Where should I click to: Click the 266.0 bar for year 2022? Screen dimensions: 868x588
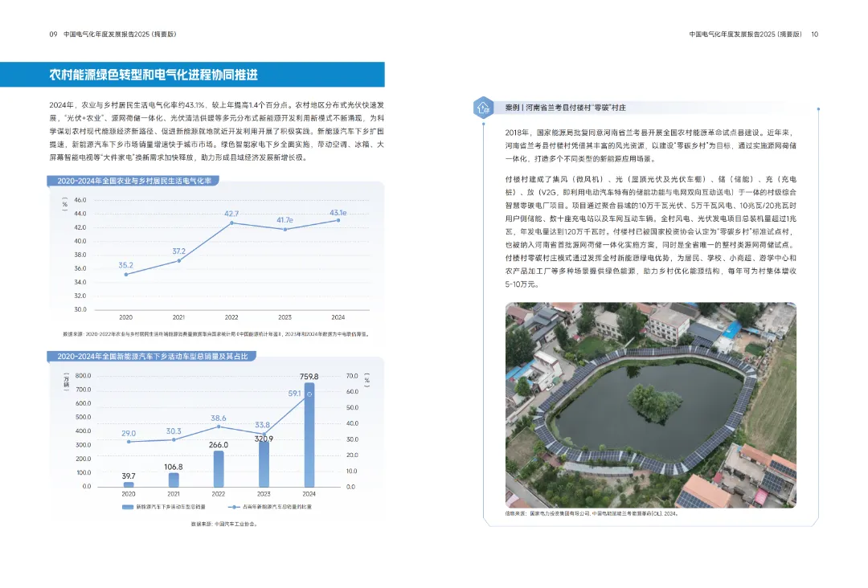pos(219,468)
